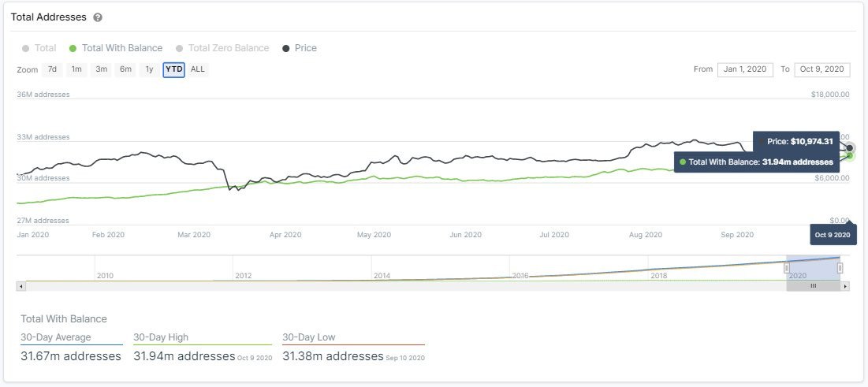Click navigator scrollbar right arrow
Image resolution: width=868 pixels, height=387 pixels.
point(846,286)
